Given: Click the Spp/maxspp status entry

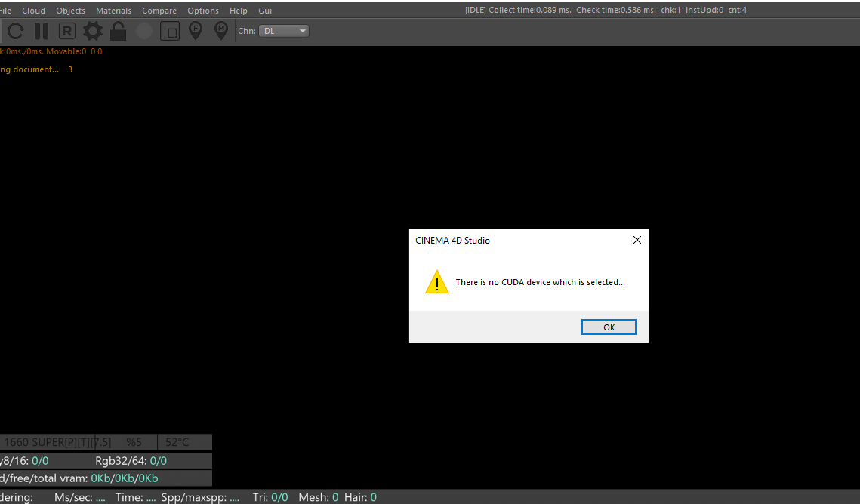Looking at the screenshot, I should [200, 497].
